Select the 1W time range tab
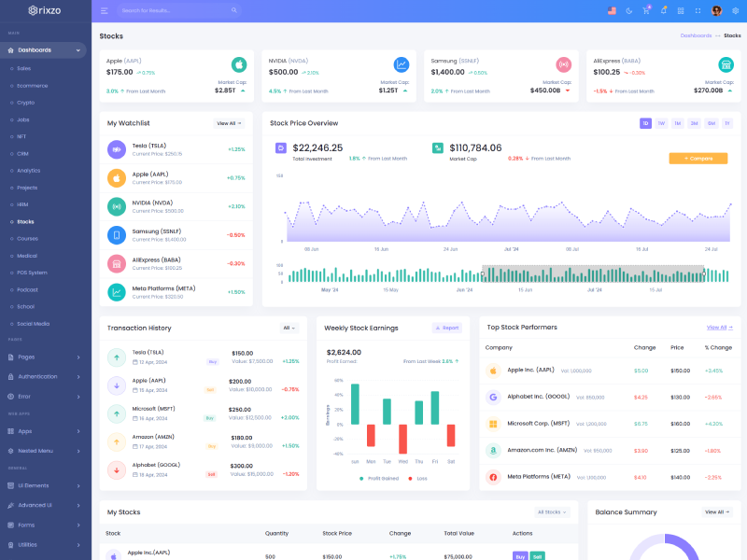This screenshot has height=560, width=747. pyautogui.click(x=661, y=123)
